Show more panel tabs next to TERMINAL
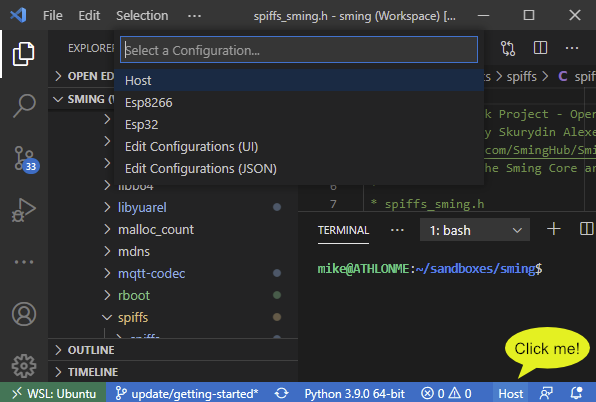Image resolution: width=596 pixels, height=402 pixels. pyautogui.click(x=397, y=230)
